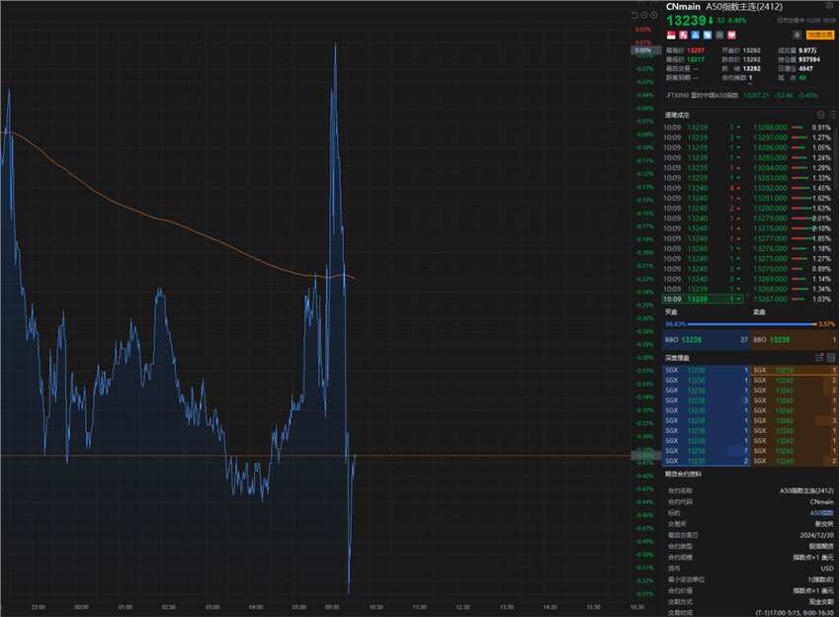This screenshot has height=617, width=840.
Task: Click the last price 13239 in the header
Action: click(x=686, y=21)
